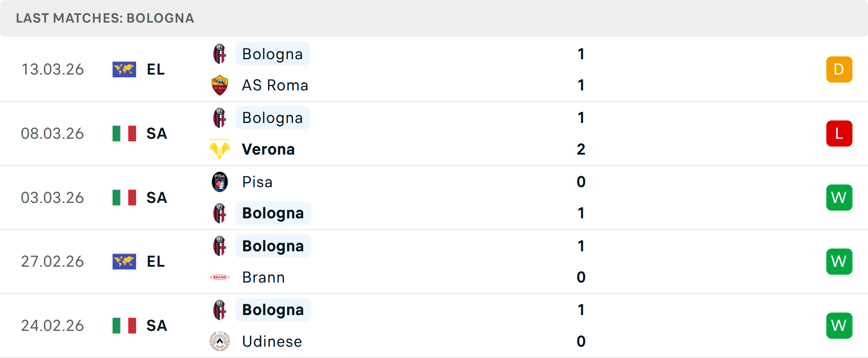Expand the SA label on the 03.03.26 row

156,198
